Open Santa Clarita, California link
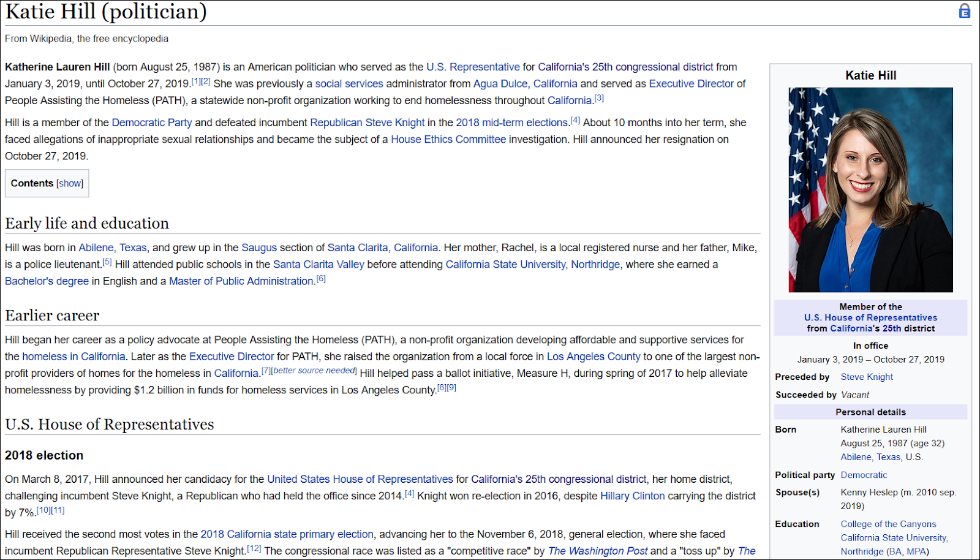This screenshot has height=560, width=980. coord(383,248)
